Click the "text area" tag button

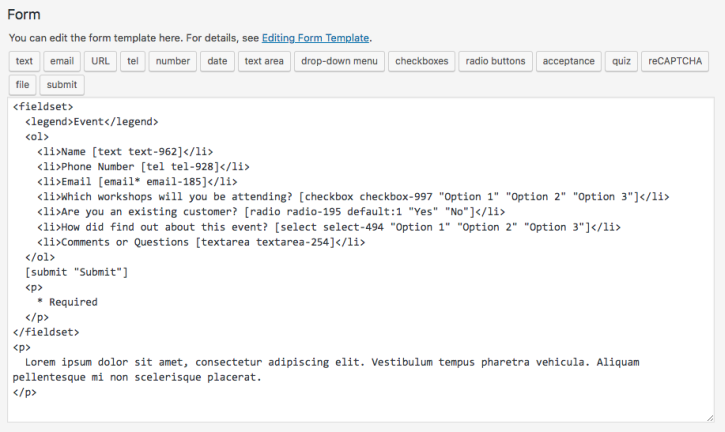[265, 61]
